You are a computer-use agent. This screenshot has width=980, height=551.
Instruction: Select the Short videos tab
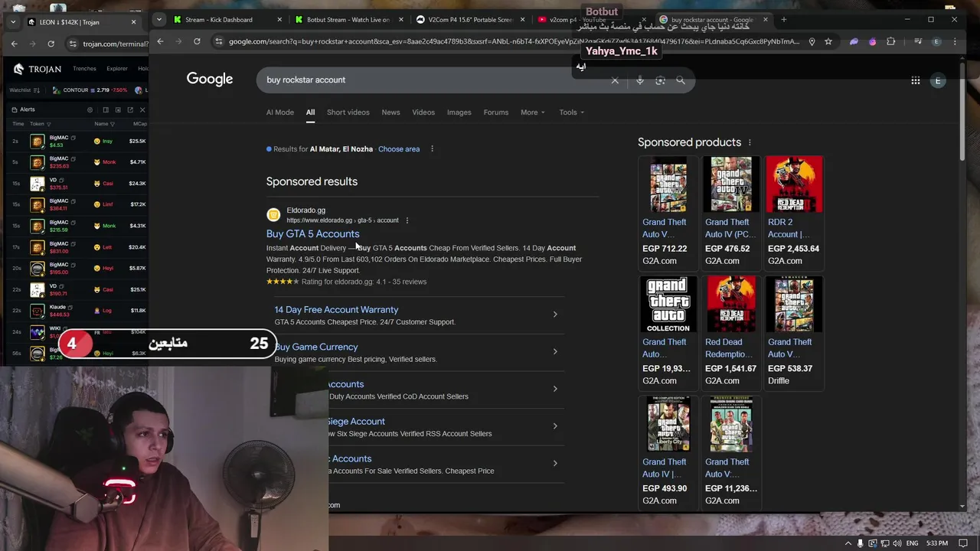tap(348, 112)
